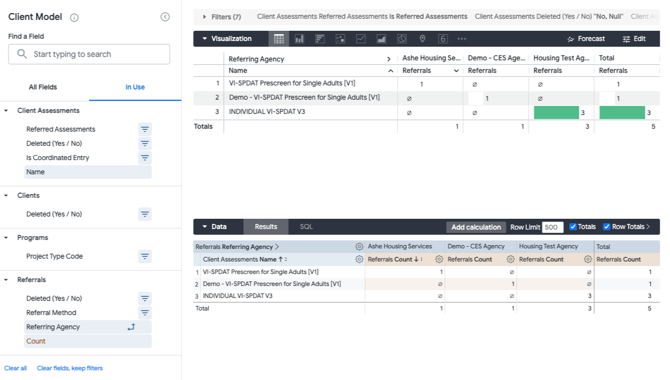Toggle the Totals checkbox
670x380 pixels.
point(573,227)
